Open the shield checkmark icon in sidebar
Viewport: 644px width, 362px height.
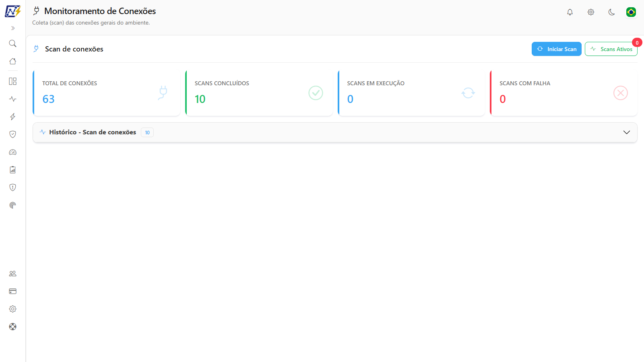coord(13,134)
